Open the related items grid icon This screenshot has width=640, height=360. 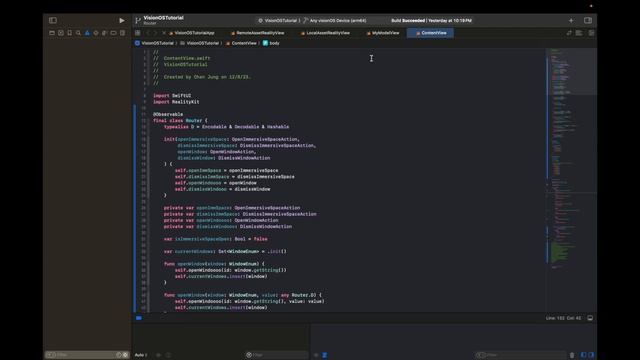[138, 33]
